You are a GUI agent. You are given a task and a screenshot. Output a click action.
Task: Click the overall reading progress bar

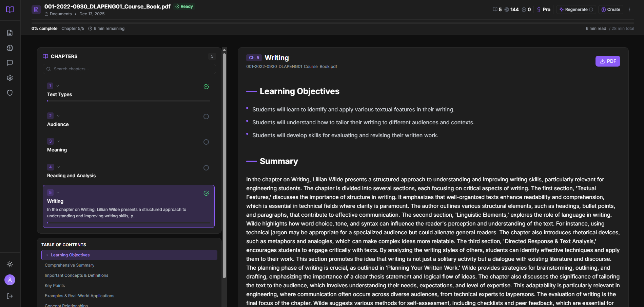point(333,23)
